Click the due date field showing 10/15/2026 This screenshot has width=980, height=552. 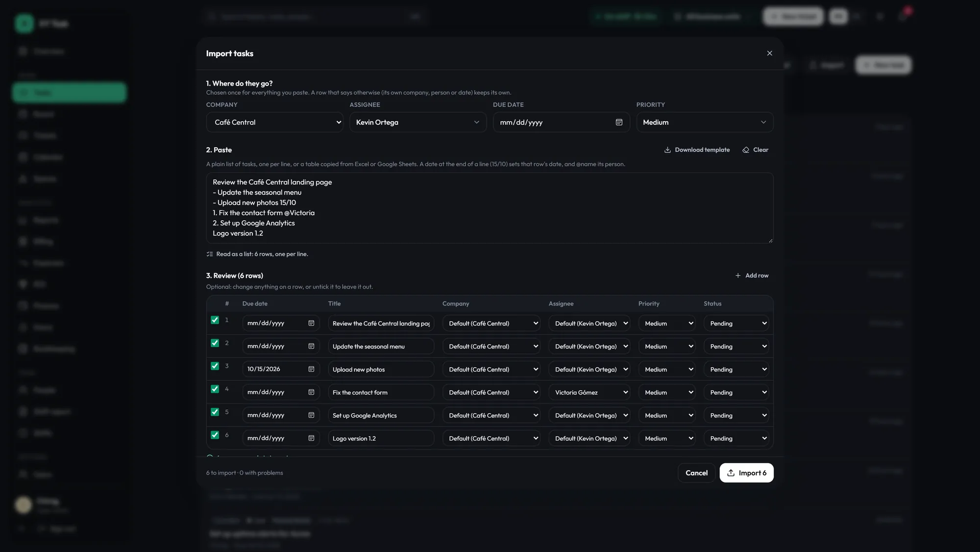pyautogui.click(x=281, y=369)
